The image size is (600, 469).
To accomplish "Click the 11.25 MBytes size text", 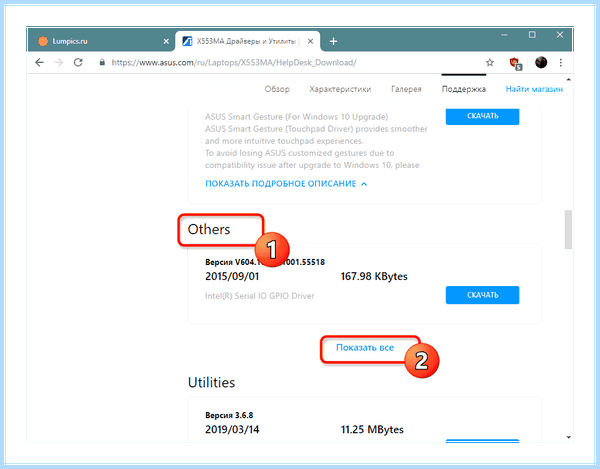I will tap(372, 429).
